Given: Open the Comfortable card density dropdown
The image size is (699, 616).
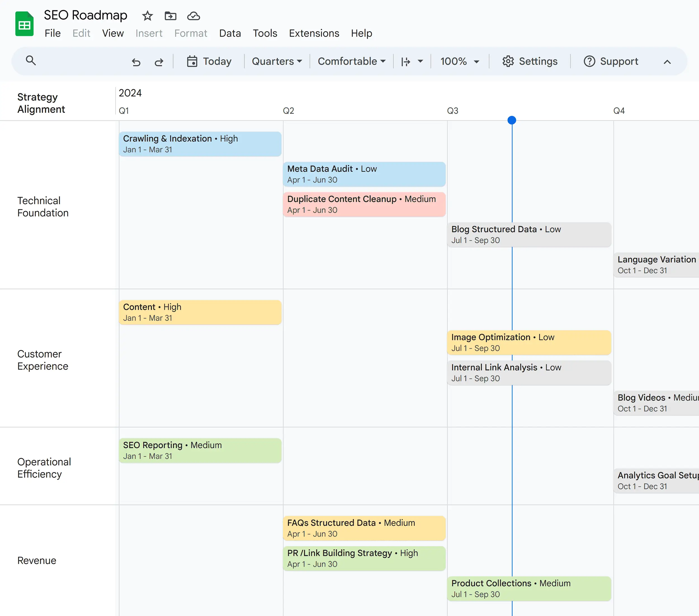Looking at the screenshot, I should 351,61.
